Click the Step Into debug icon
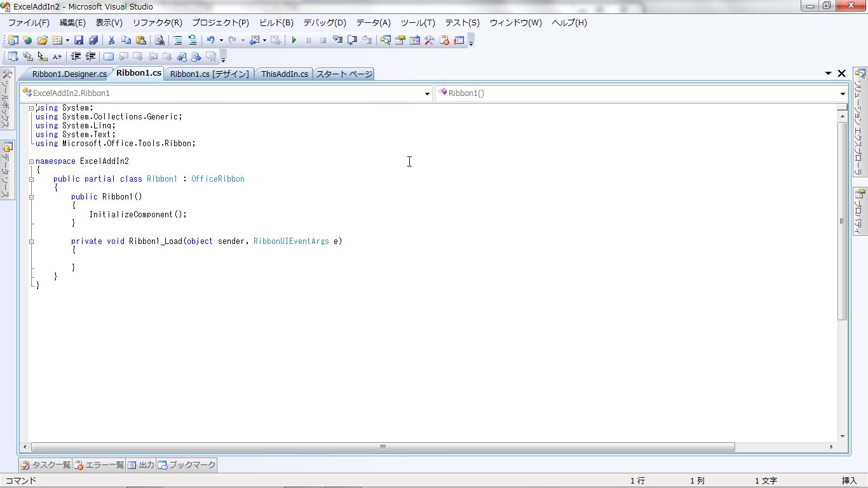868x488 pixels. tap(337, 40)
